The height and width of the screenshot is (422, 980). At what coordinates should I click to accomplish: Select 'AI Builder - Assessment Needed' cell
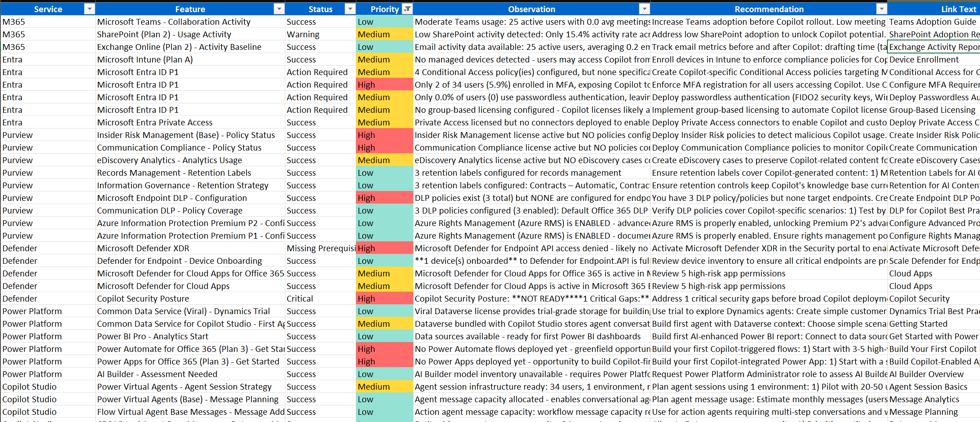click(190, 374)
